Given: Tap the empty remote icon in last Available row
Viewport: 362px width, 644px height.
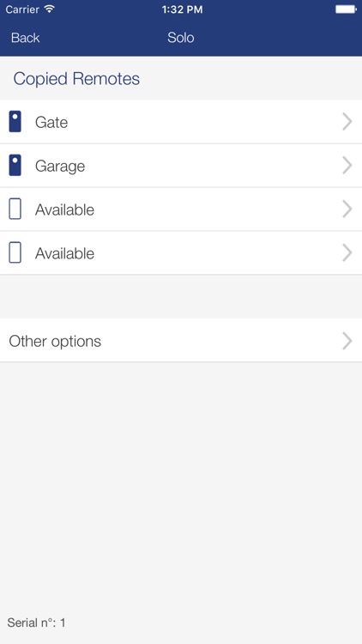Looking at the screenshot, I should [x=15, y=252].
